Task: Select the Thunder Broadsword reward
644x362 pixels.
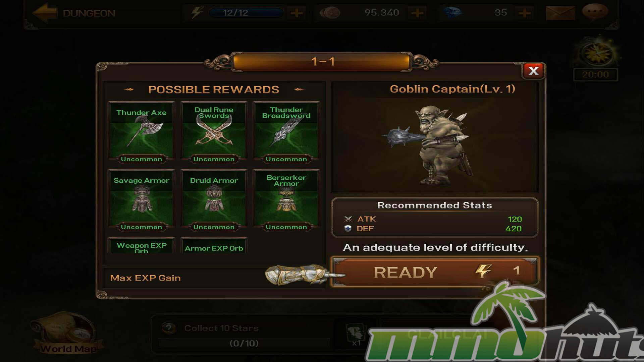Action: click(x=286, y=132)
